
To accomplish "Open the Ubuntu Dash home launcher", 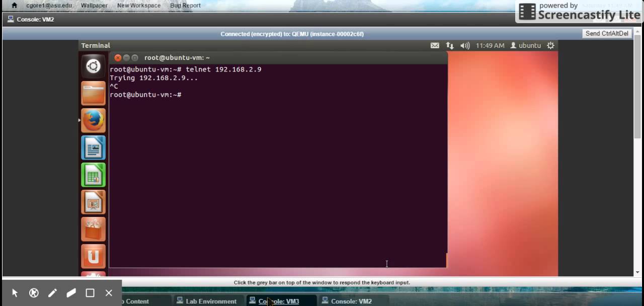I will [93, 66].
